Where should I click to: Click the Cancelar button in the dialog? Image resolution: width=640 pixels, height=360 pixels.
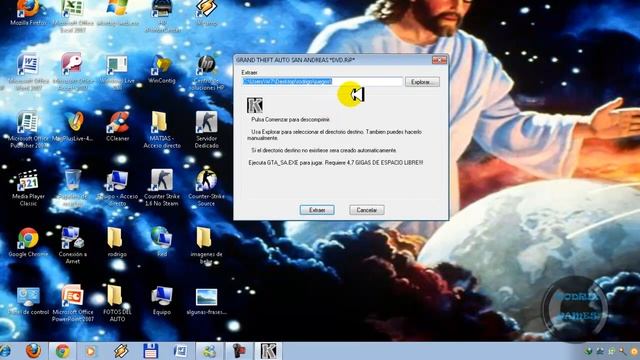click(367, 210)
